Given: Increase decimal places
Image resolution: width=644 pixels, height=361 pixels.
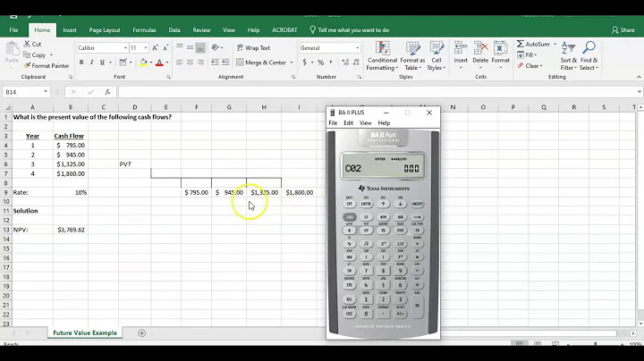Looking at the screenshot, I should click(345, 63).
